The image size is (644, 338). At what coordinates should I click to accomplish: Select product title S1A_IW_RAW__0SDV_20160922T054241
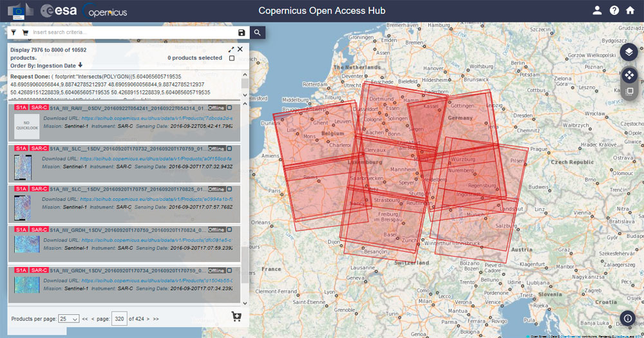pyautogui.click(x=128, y=108)
